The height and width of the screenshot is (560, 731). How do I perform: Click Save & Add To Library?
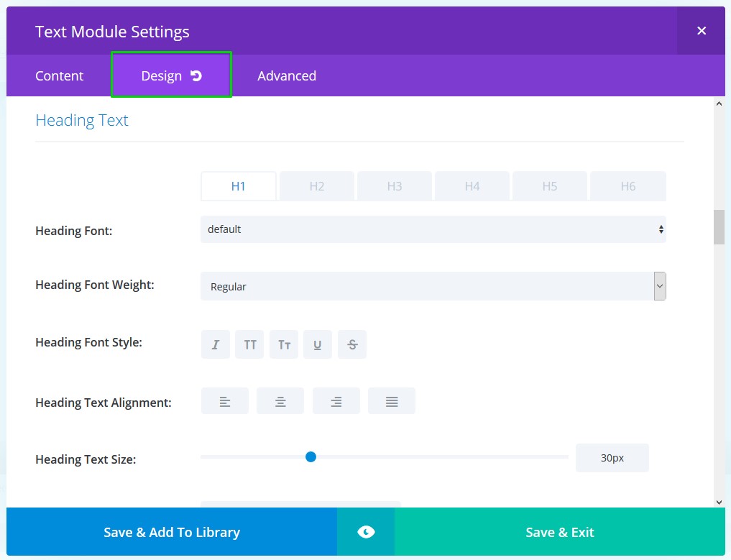(172, 532)
